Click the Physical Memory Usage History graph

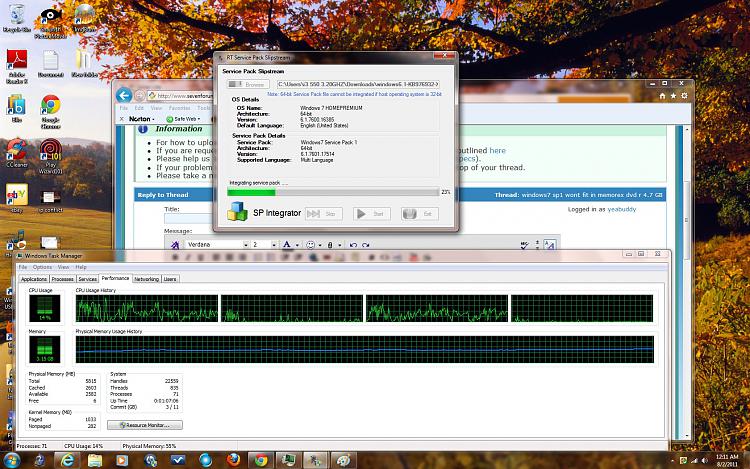(x=364, y=349)
